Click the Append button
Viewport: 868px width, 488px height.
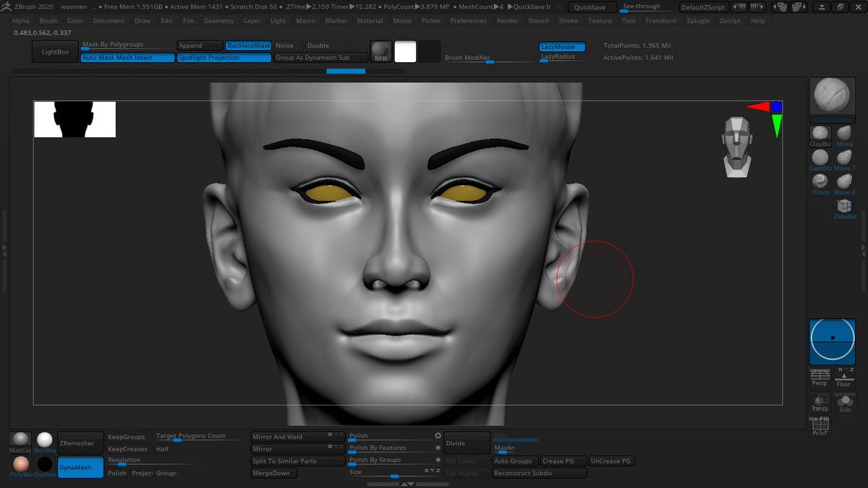(200, 46)
